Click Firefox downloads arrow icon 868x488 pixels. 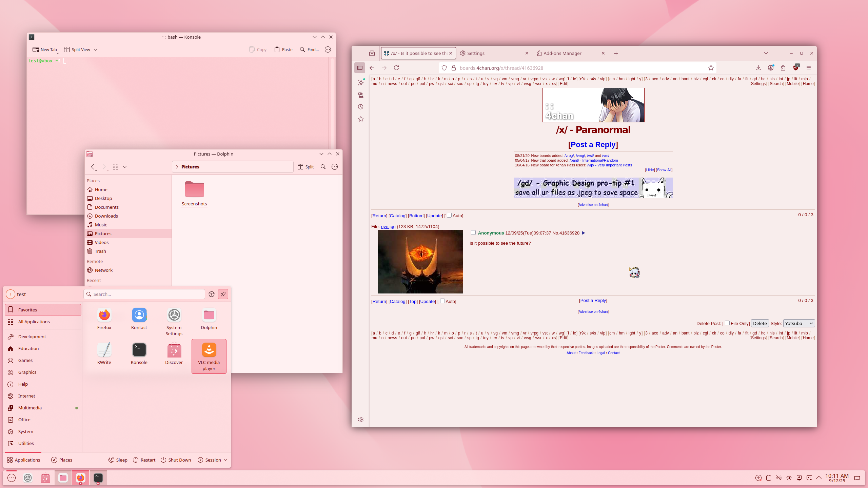758,68
